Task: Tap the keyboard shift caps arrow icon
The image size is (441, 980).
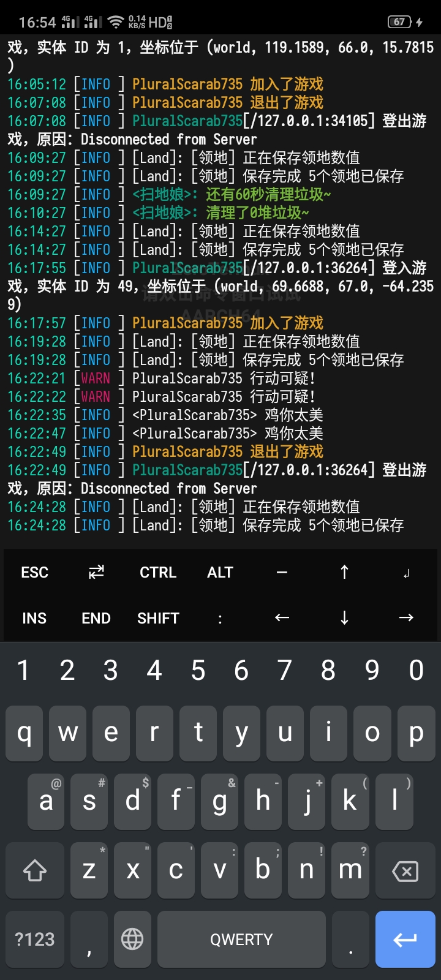Action: (x=35, y=870)
